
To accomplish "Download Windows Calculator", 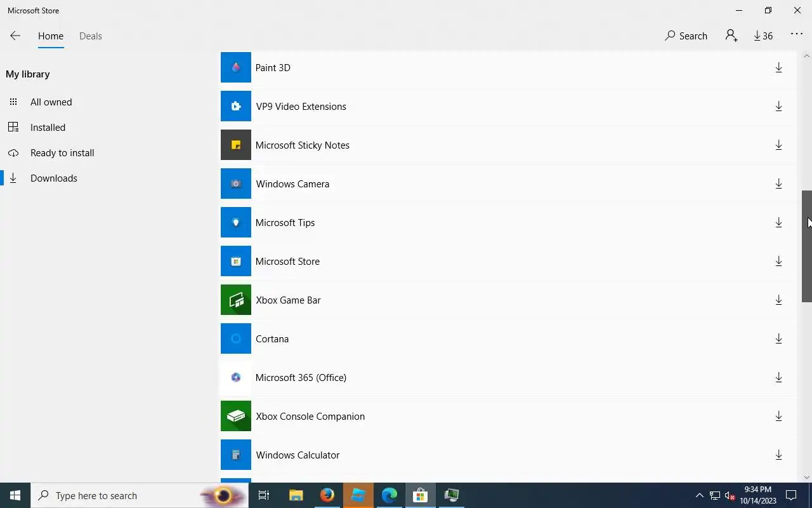I will (778, 455).
